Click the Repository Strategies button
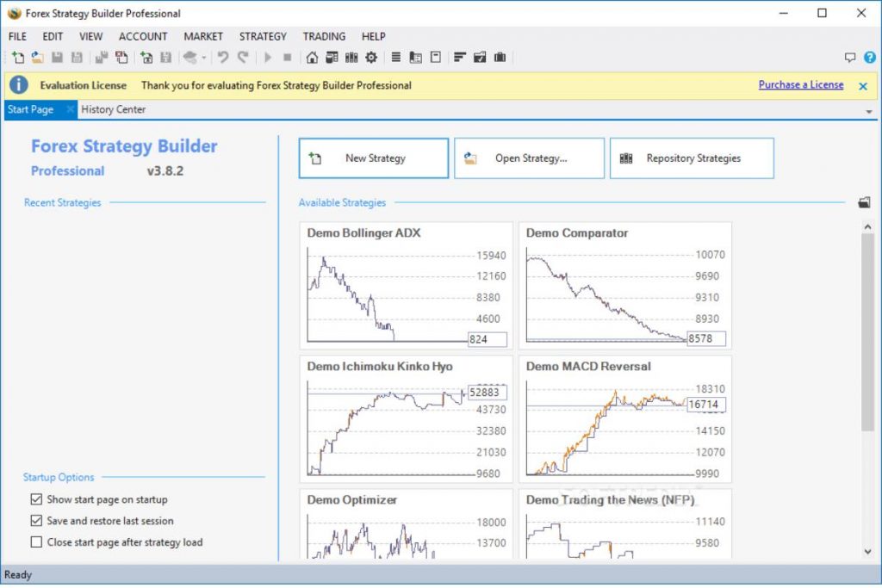 coord(692,158)
